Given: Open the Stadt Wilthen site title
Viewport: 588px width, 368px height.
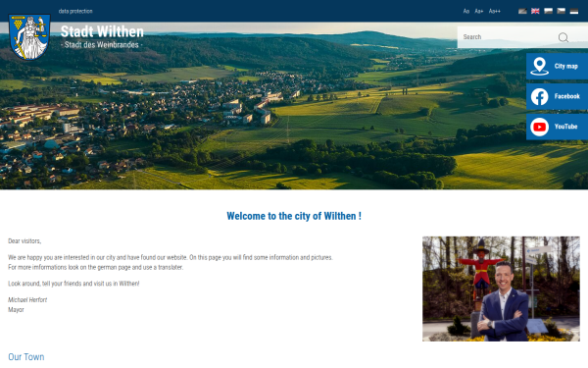Looking at the screenshot, I should tap(102, 31).
